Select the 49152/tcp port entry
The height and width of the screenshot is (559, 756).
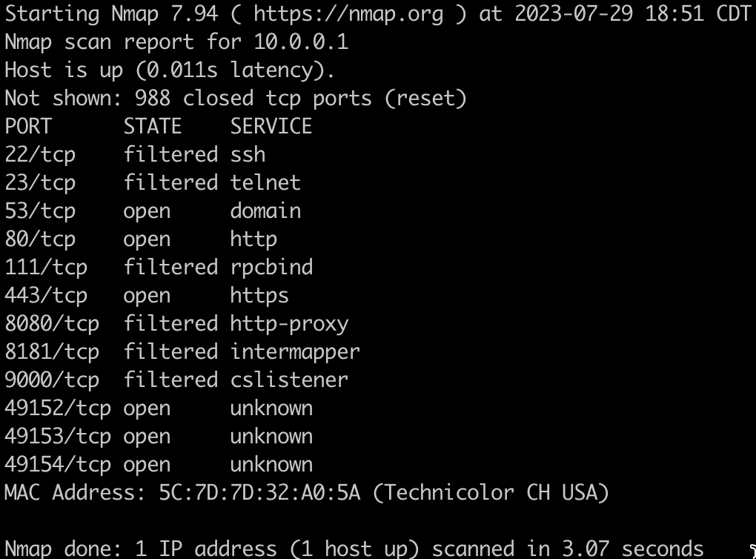58,408
